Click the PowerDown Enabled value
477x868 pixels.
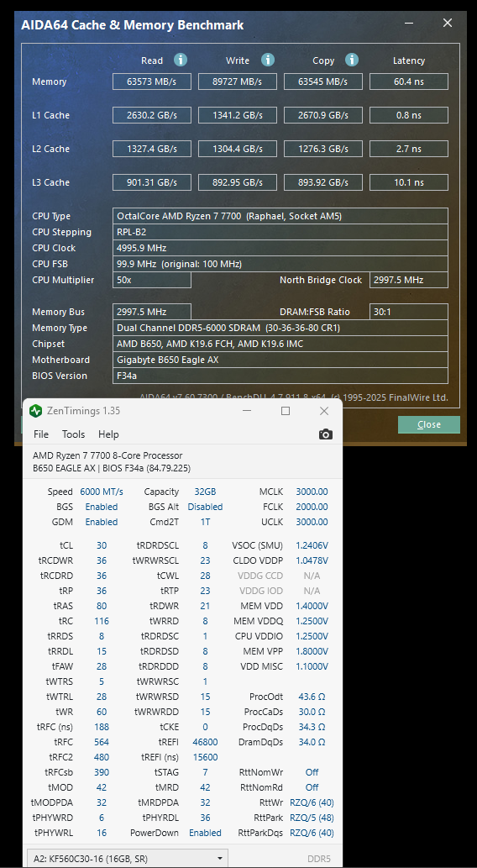(205, 833)
